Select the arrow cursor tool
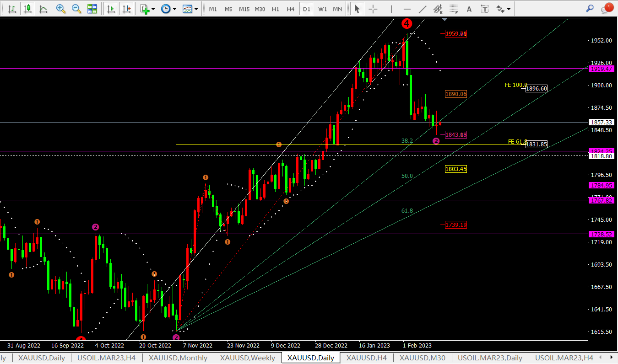This screenshot has height=364, width=618. click(x=357, y=9)
